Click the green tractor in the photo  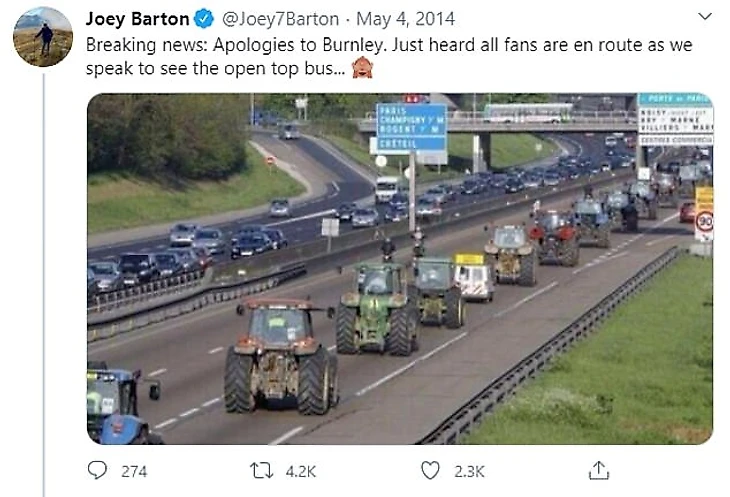pos(377,308)
